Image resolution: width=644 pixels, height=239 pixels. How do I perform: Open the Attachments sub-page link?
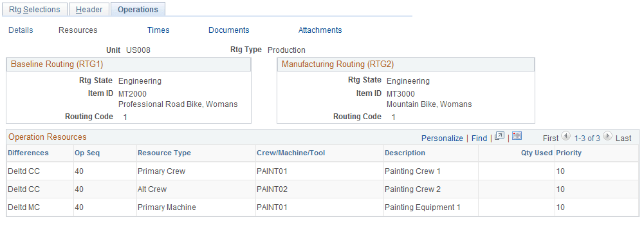320,30
